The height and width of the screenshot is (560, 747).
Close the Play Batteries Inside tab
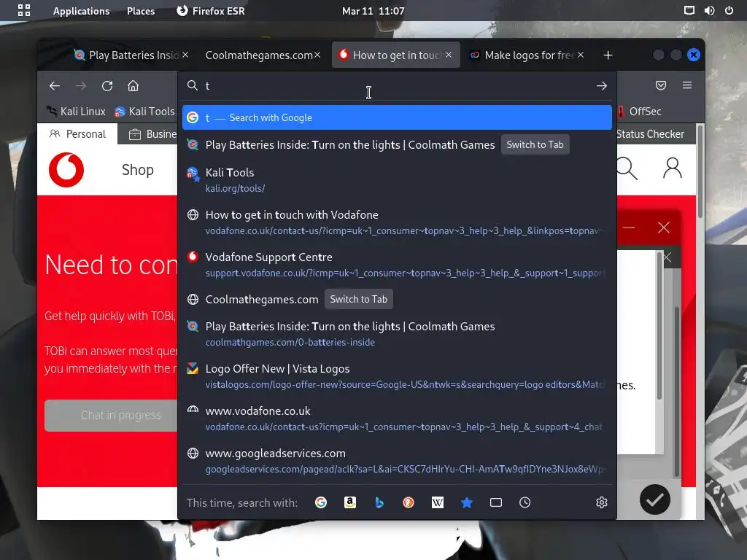point(185,55)
